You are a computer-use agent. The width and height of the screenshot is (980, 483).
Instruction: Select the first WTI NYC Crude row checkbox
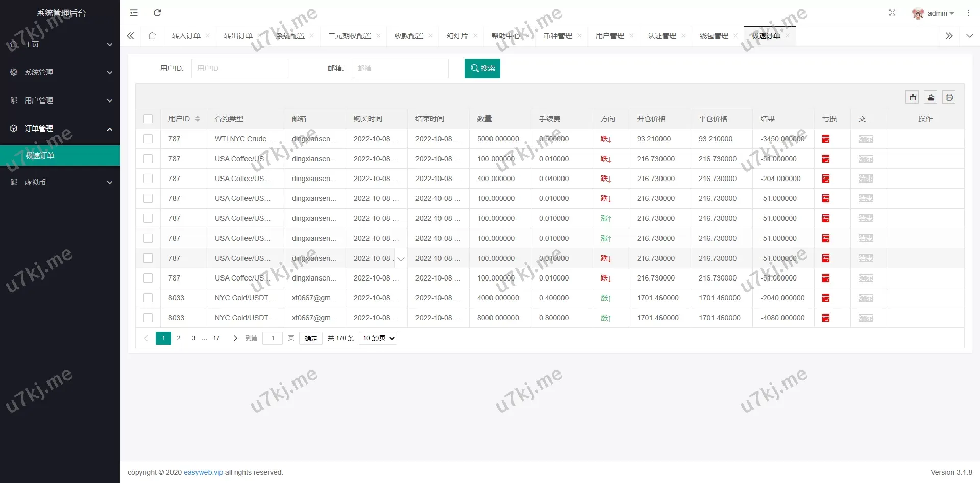coord(148,138)
